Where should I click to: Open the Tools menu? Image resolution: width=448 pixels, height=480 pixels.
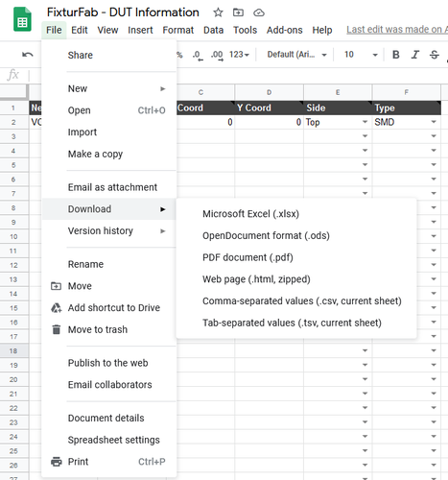(245, 30)
